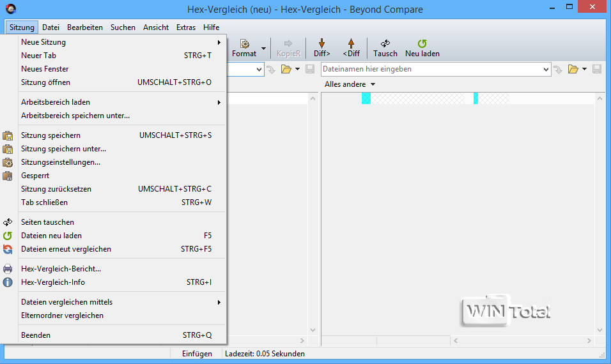Image resolution: width=611 pixels, height=364 pixels.
Task: Open the Format dropdown arrow
Action: pyautogui.click(x=264, y=49)
